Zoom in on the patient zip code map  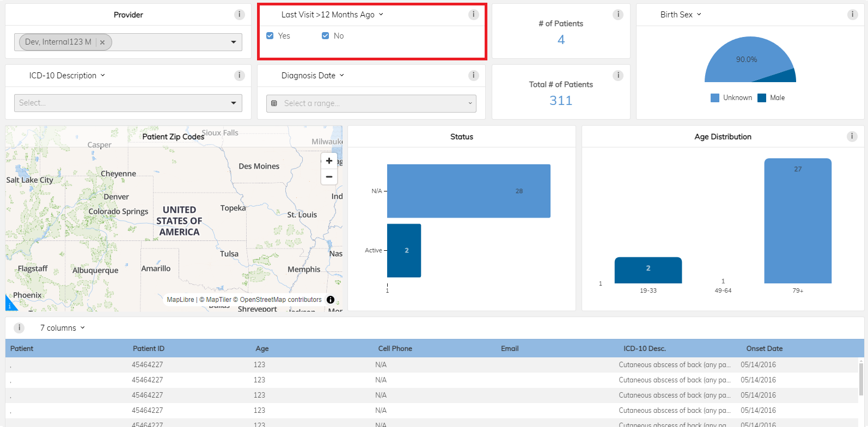pos(329,161)
